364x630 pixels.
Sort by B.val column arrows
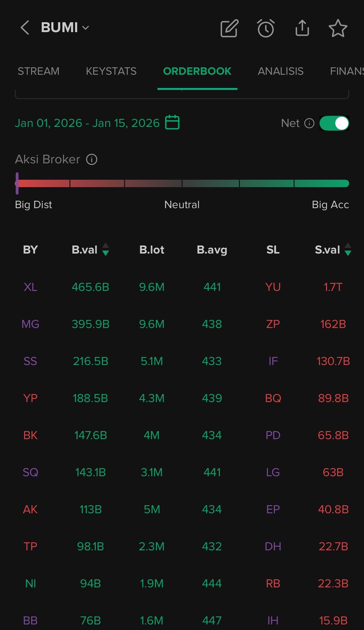[x=105, y=250]
